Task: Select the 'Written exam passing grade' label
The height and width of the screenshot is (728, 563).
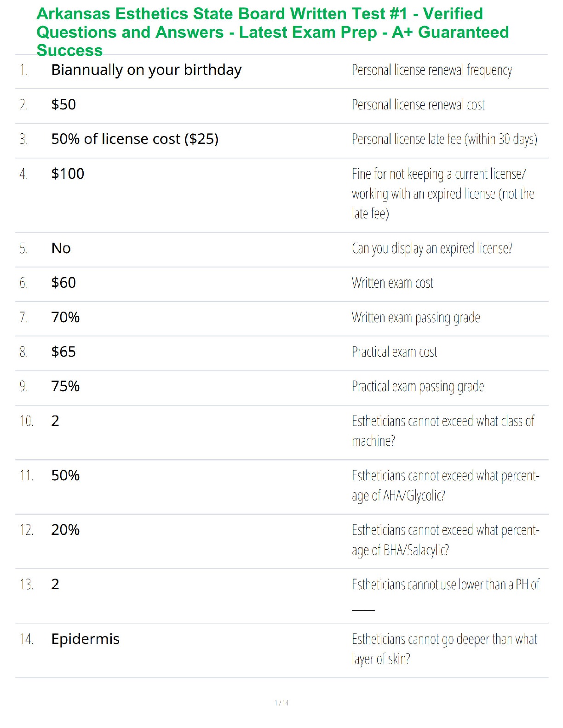Action: [416, 318]
